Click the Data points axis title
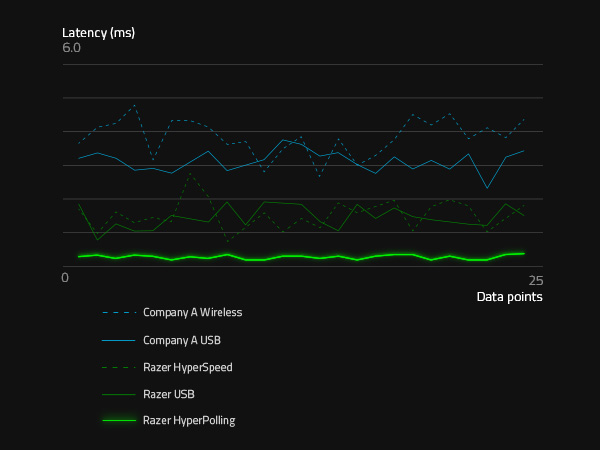Image resolution: width=600 pixels, height=450 pixels. tap(509, 297)
